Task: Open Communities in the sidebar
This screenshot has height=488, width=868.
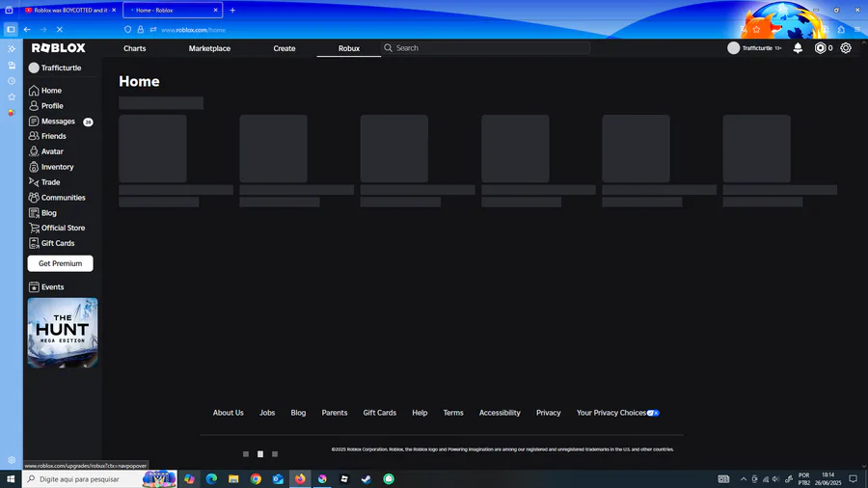Action: 57,198
